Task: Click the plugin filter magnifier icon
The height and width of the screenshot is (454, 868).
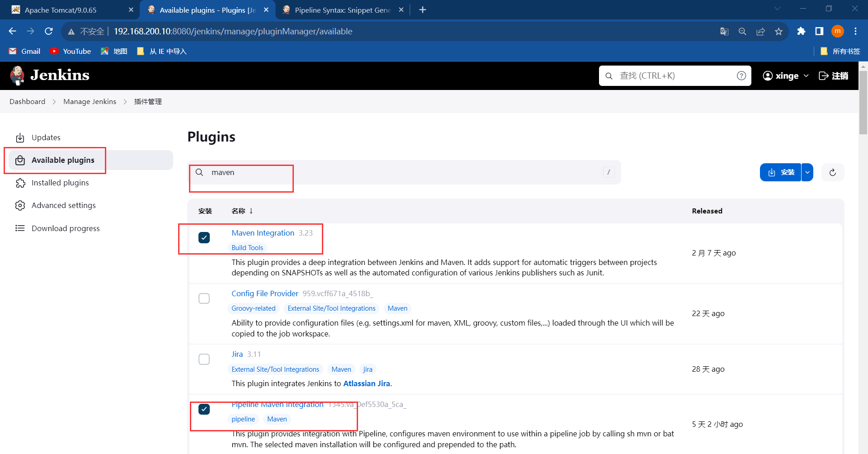Action: tap(199, 172)
